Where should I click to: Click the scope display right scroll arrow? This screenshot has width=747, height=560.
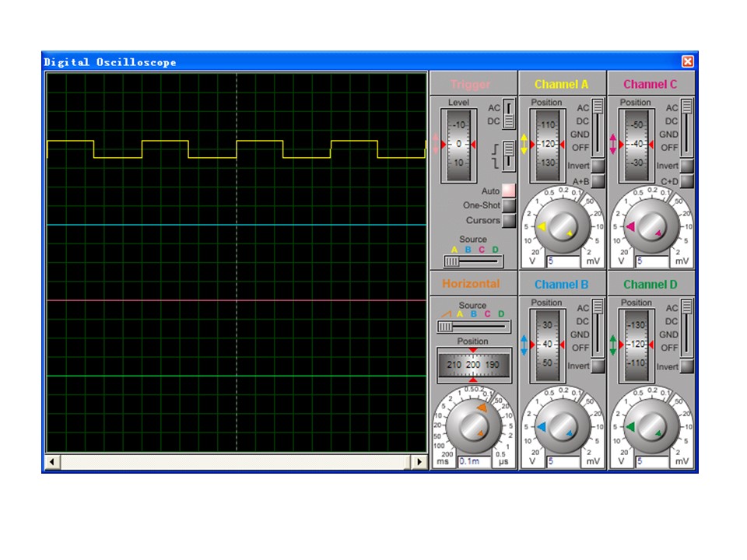pos(419,461)
